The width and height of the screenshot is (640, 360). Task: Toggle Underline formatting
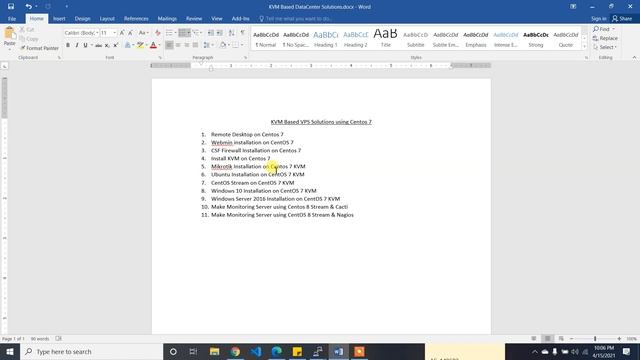[85, 45]
